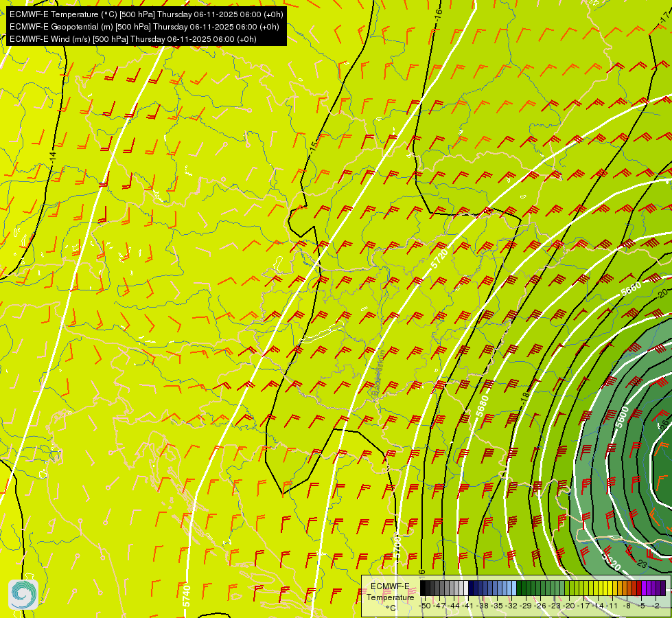Select the ECMWF-E Geopotential (m) legend line
The height and width of the screenshot is (618, 672).
[x=144, y=27]
